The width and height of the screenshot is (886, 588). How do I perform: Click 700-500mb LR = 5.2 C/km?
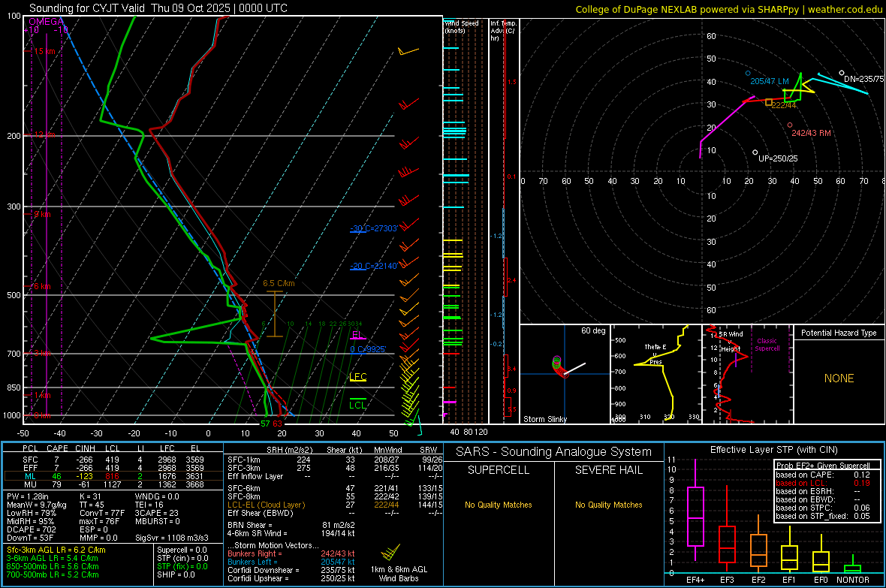[53, 574]
